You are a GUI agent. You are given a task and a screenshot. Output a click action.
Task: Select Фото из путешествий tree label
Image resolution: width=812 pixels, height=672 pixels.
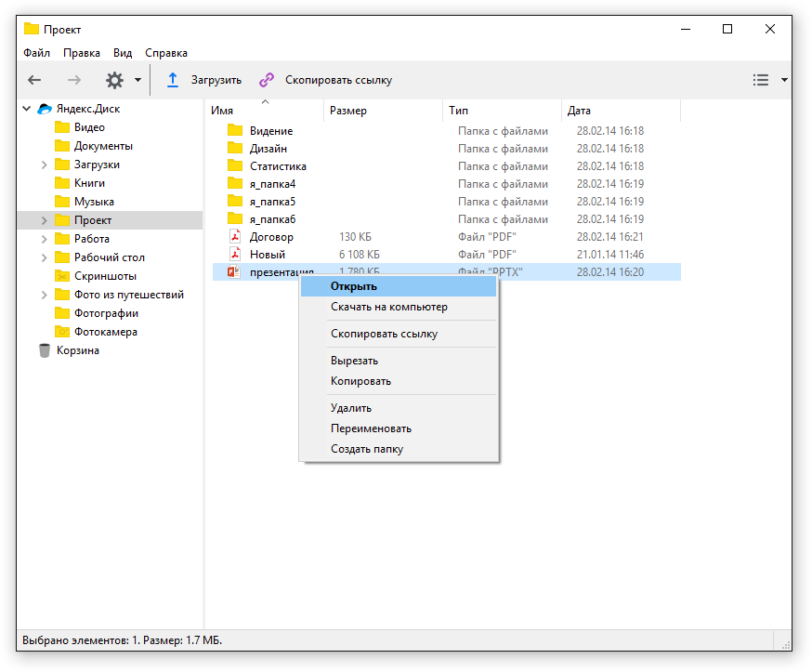[x=129, y=296]
